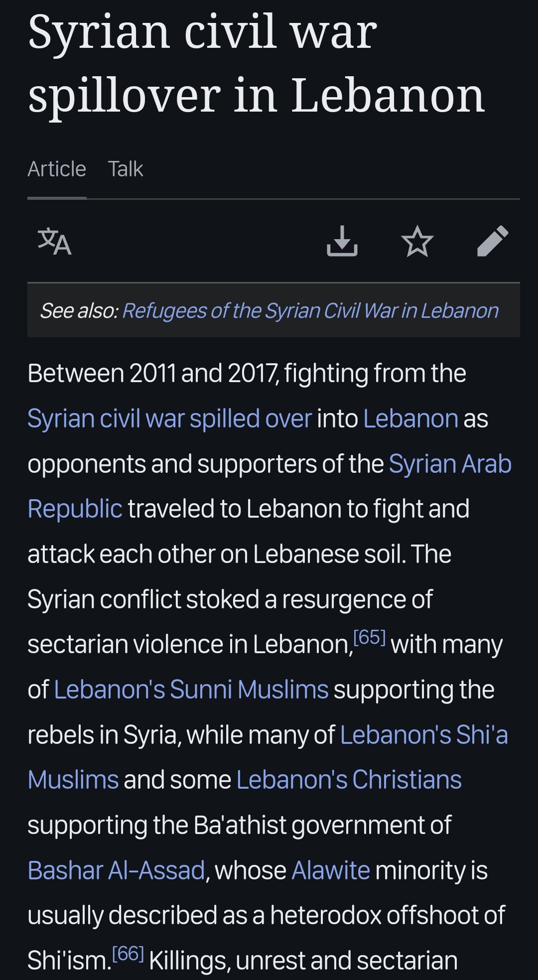Open the language translation icon
The height and width of the screenshot is (980, 538).
tap(55, 241)
